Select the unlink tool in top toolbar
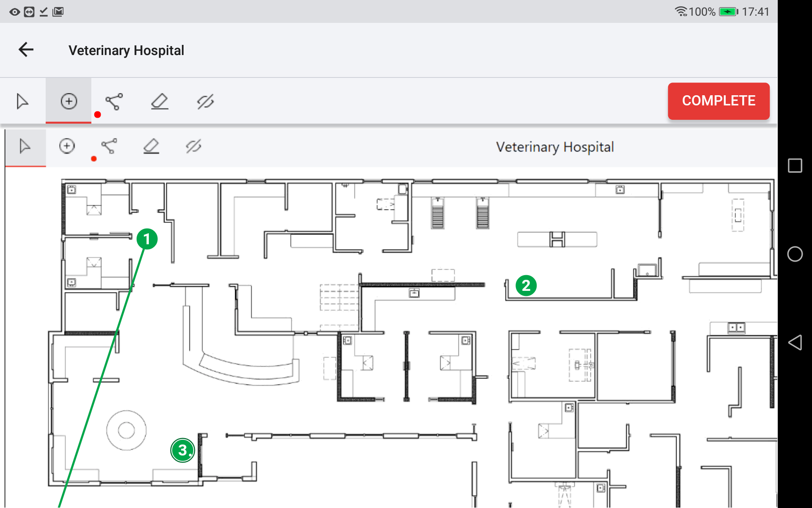Image resolution: width=812 pixels, height=508 pixels. point(205,102)
